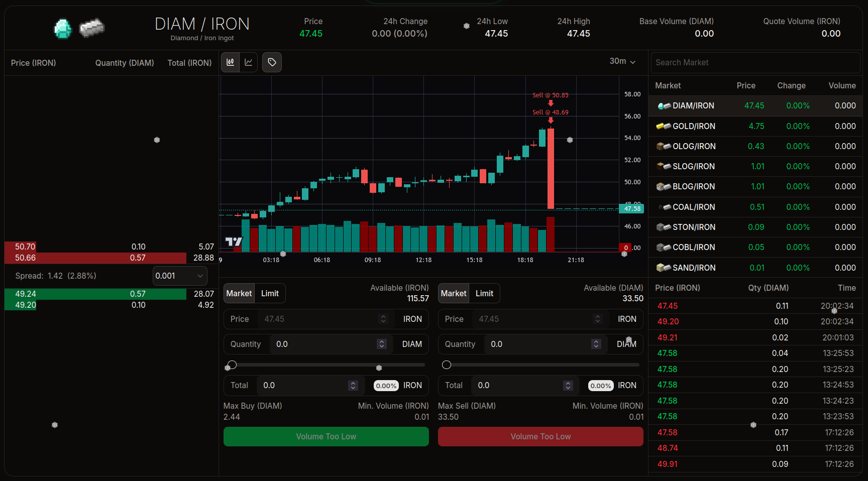Click the buy amount slider handle
The image size is (868, 481).
click(232, 365)
